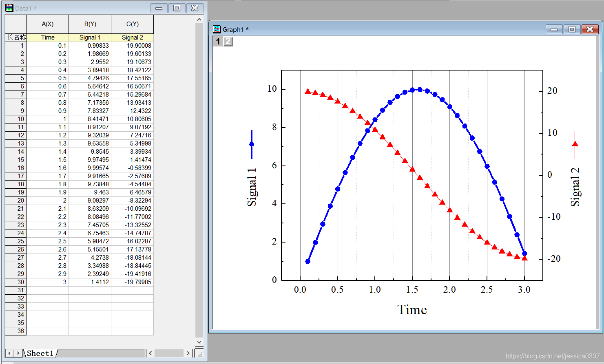Click horizontal scrollbar right arrow in Data1
This screenshot has width=604, height=364.
[188, 353]
